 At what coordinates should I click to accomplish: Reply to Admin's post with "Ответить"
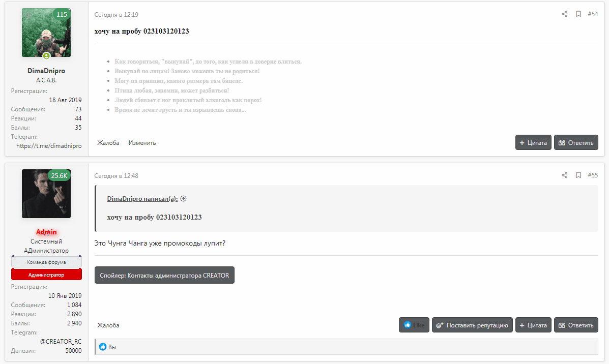(576, 325)
